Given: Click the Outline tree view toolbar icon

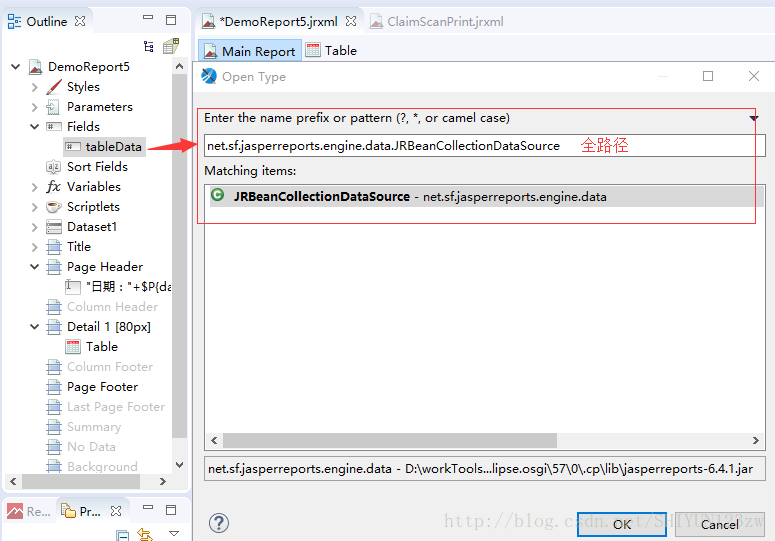Looking at the screenshot, I should tap(148, 46).
